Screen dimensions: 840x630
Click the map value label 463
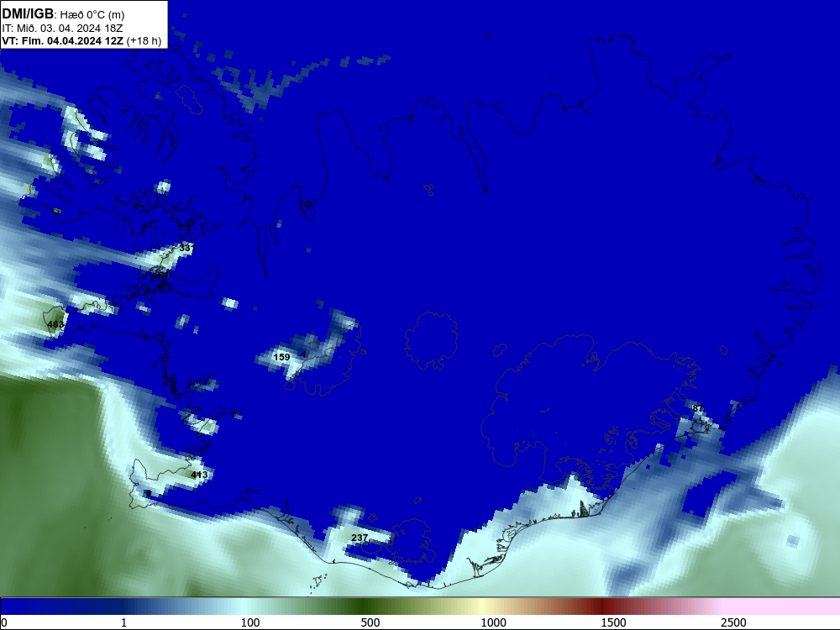tap(55, 324)
